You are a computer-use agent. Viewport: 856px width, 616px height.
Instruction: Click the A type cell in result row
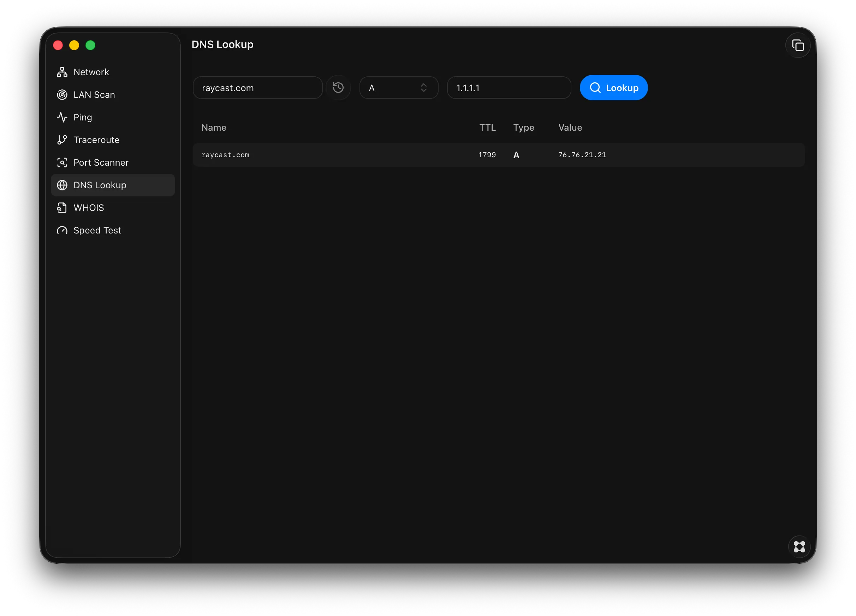516,155
